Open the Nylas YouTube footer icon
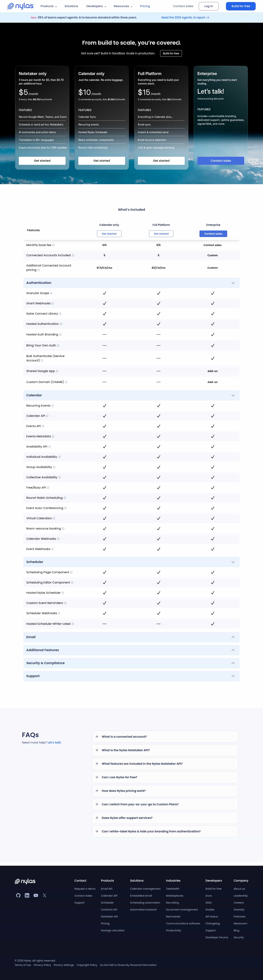This screenshot has height=980, width=263. coord(36,895)
